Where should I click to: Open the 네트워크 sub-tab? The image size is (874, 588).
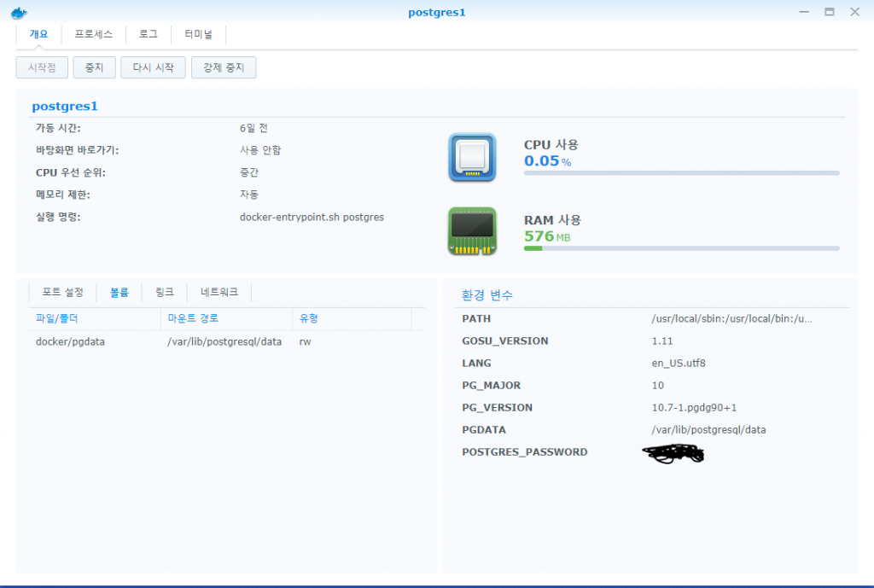tap(219, 292)
